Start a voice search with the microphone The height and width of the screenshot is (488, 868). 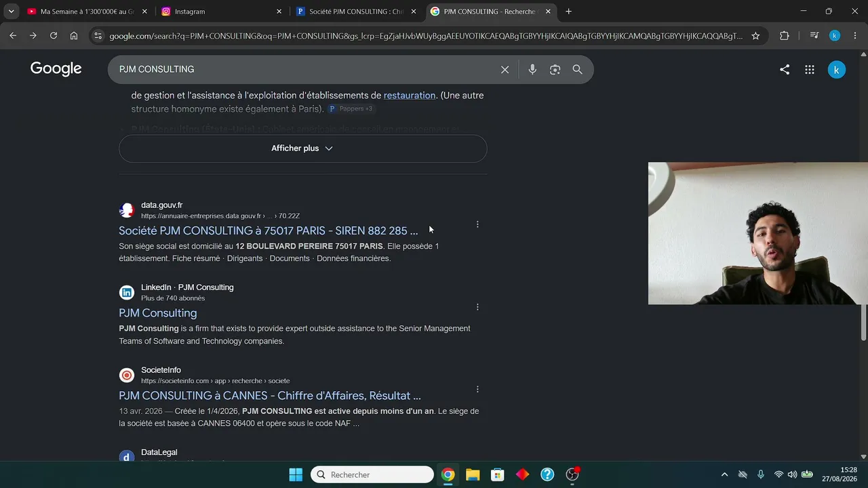[532, 69]
